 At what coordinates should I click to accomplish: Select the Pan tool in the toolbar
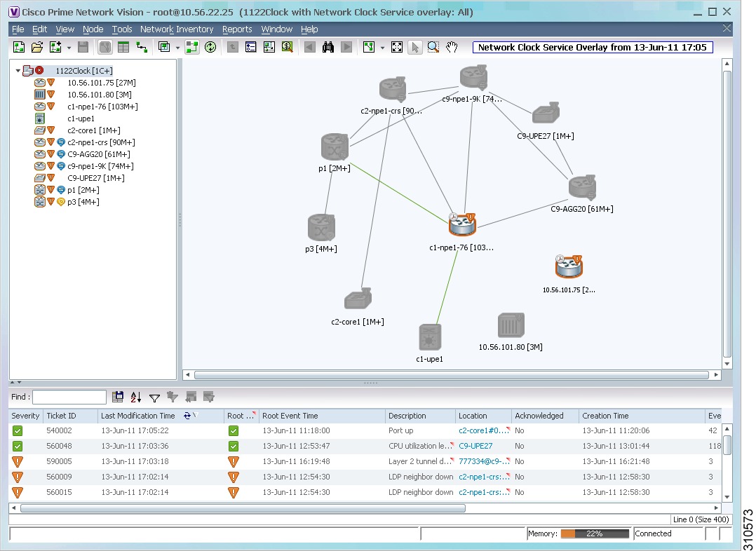[x=452, y=47]
